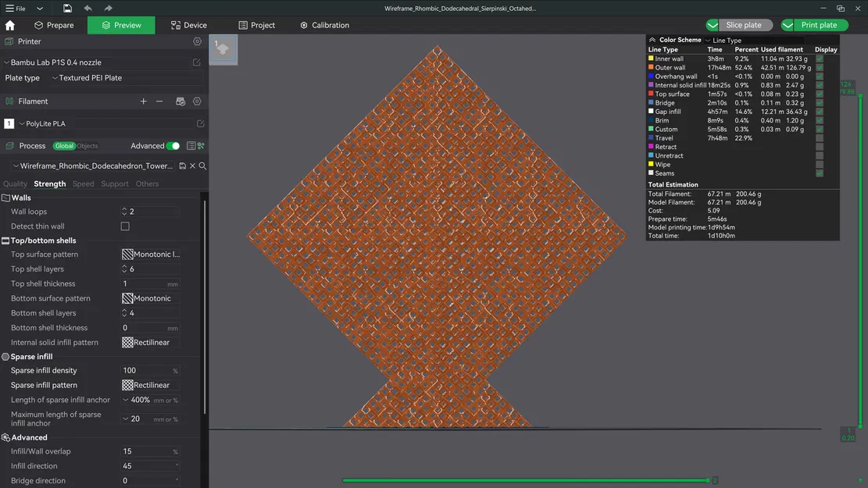Switch to the Prepare tab
This screenshot has width=868, height=488.
point(54,26)
